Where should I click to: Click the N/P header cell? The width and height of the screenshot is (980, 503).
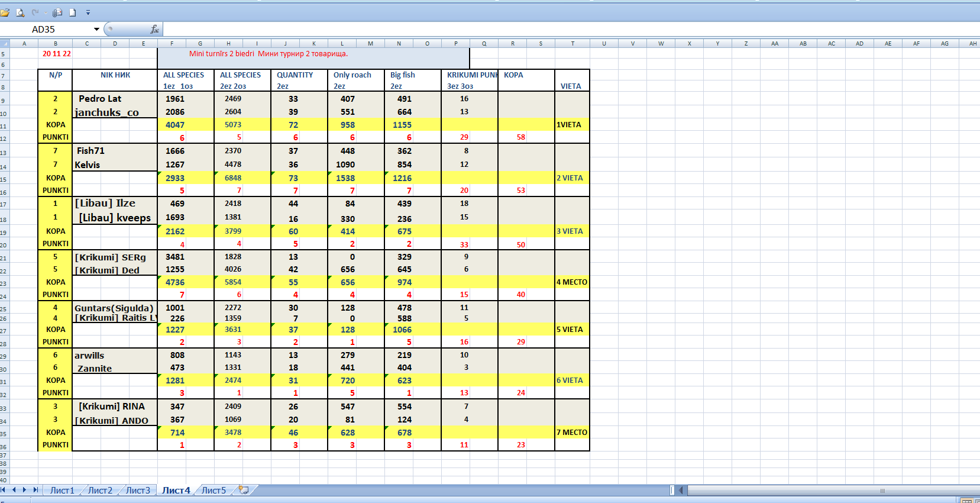pos(56,75)
